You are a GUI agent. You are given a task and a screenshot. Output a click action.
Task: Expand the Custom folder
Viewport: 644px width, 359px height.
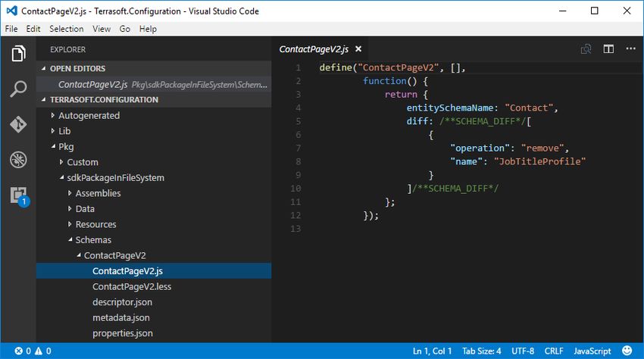[x=61, y=162]
